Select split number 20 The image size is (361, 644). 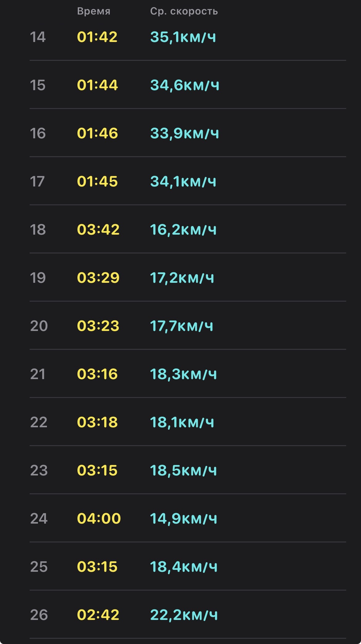tap(39, 326)
